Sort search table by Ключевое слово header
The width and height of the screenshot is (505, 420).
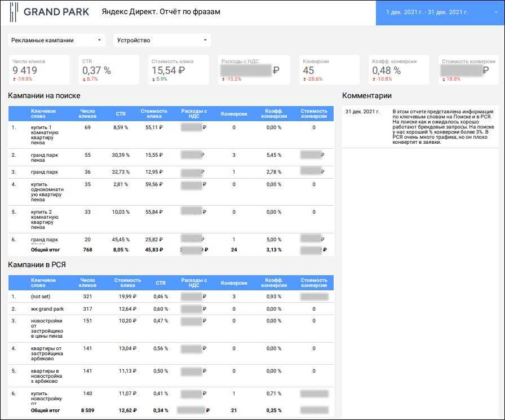pos(43,114)
